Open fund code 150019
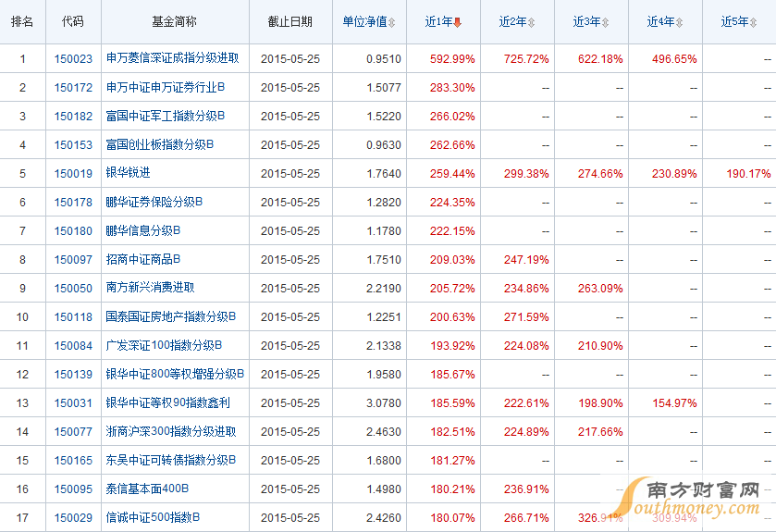Screen dimensions: 776x532 (x=73, y=174)
